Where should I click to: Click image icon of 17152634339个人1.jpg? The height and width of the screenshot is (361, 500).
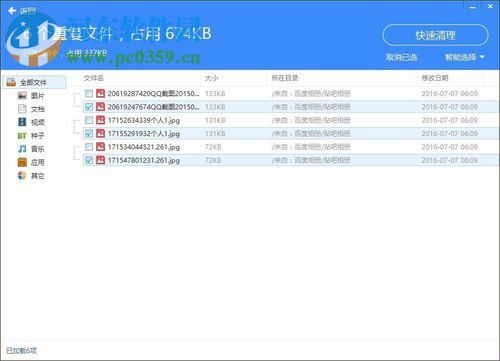100,120
